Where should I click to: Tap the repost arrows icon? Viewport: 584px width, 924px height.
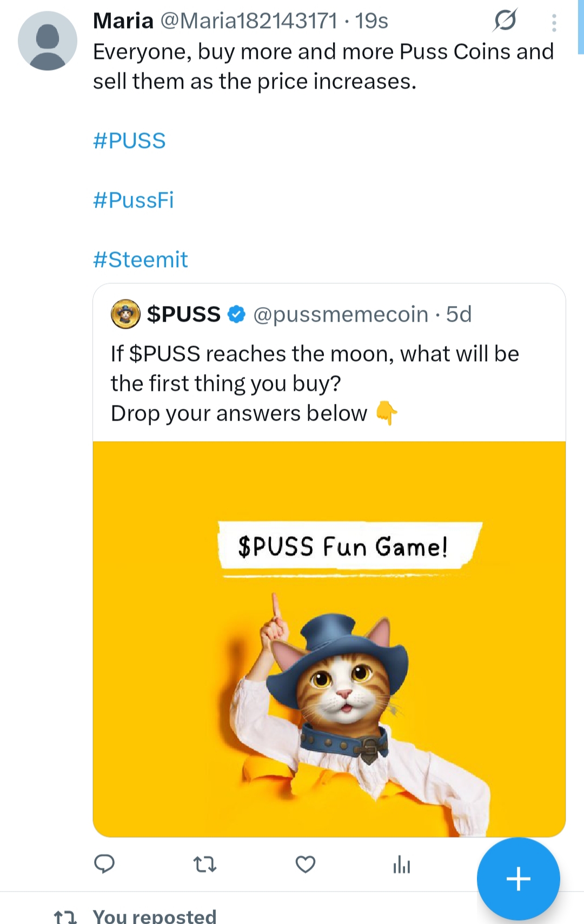click(x=205, y=865)
